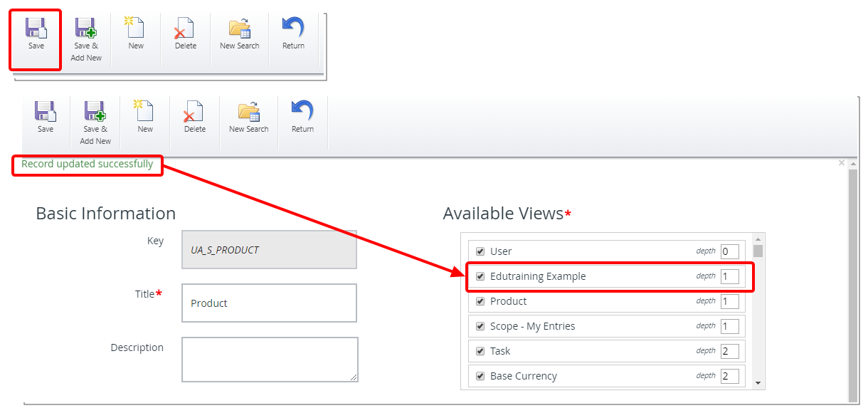
Task: Toggle Scope - My Entries checkbox
Action: (x=480, y=326)
